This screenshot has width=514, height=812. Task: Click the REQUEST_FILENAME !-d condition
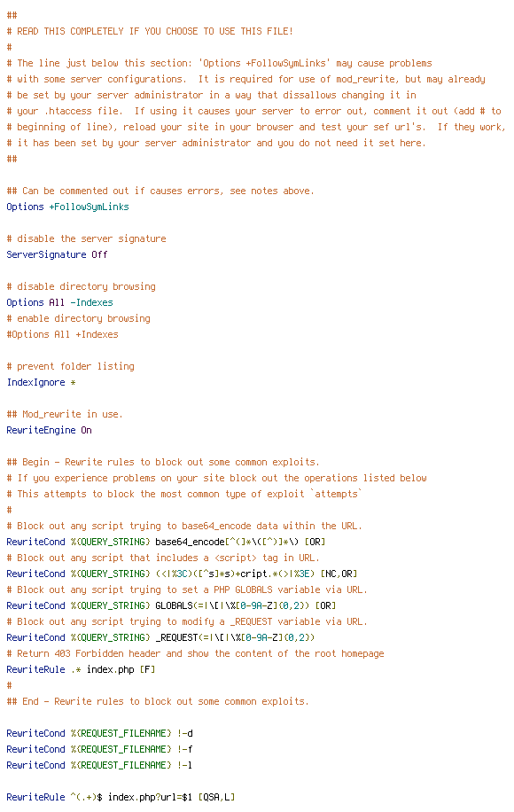click(x=99, y=733)
